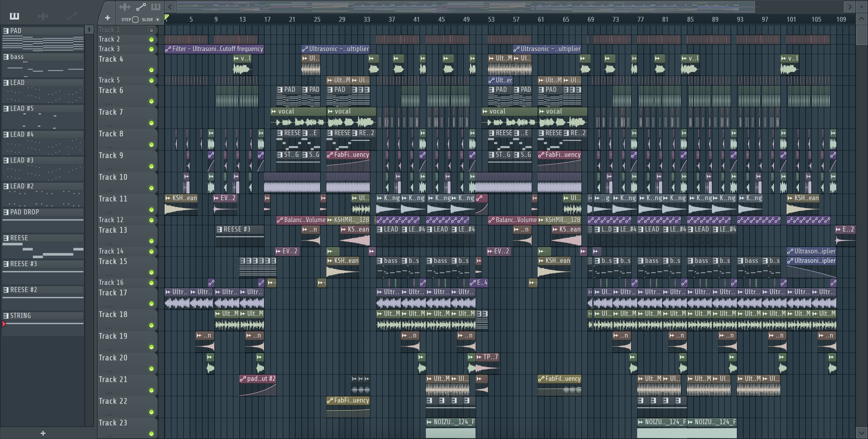The image size is (868, 439).
Task: Click the vertical scrollbar thumb at right
Action: [x=861, y=35]
